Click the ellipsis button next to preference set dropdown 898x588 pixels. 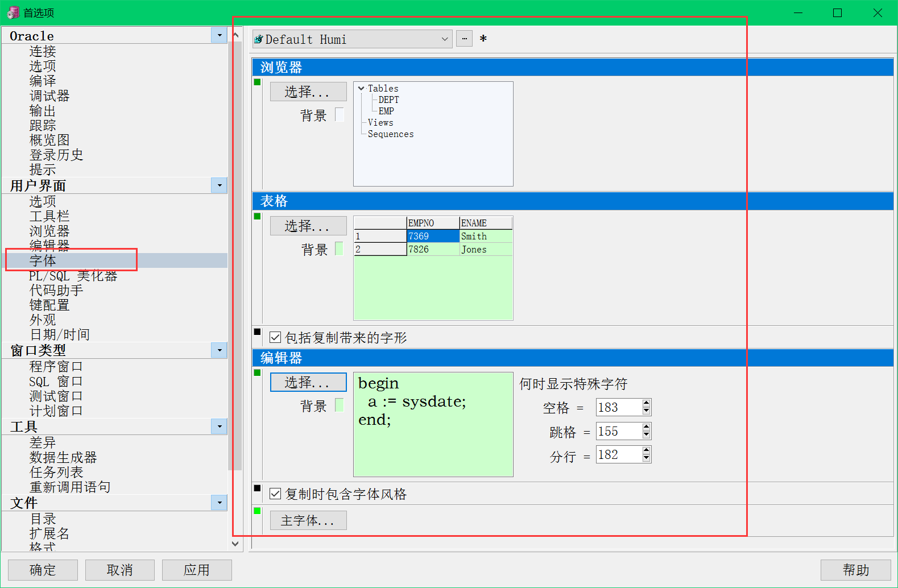(x=464, y=39)
